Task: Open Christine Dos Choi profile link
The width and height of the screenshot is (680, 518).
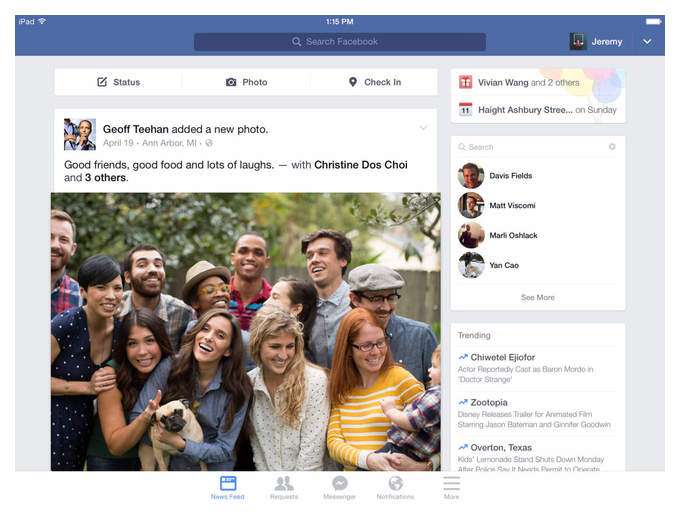Action: (x=361, y=165)
